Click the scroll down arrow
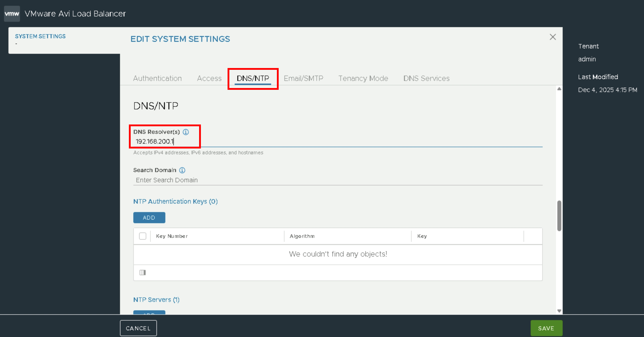This screenshot has width=644, height=337. point(559,311)
